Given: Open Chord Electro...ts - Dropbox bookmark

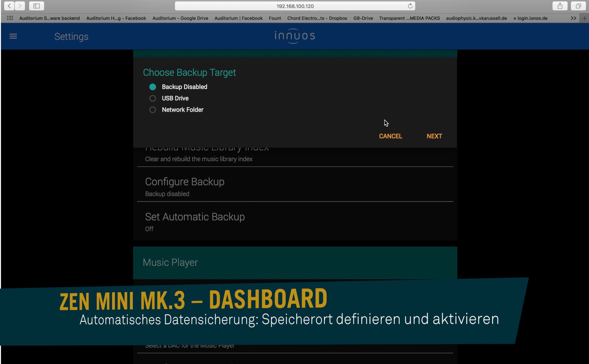Looking at the screenshot, I should [x=317, y=18].
